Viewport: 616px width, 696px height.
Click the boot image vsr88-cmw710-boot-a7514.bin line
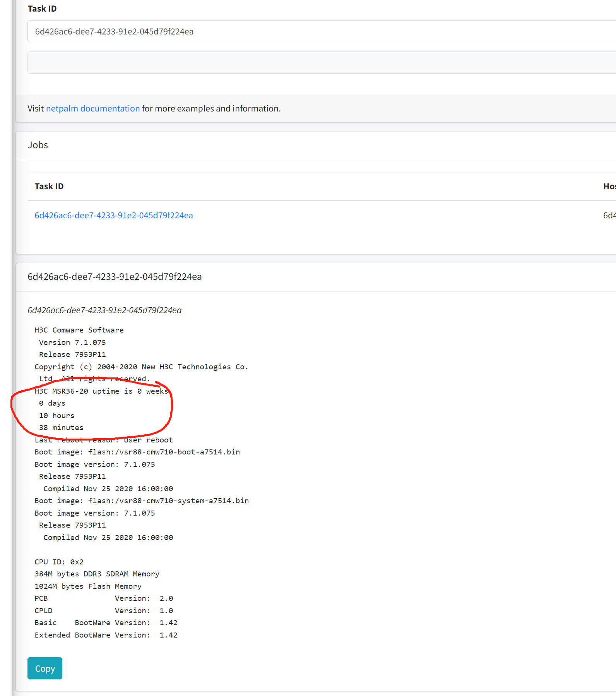click(137, 452)
